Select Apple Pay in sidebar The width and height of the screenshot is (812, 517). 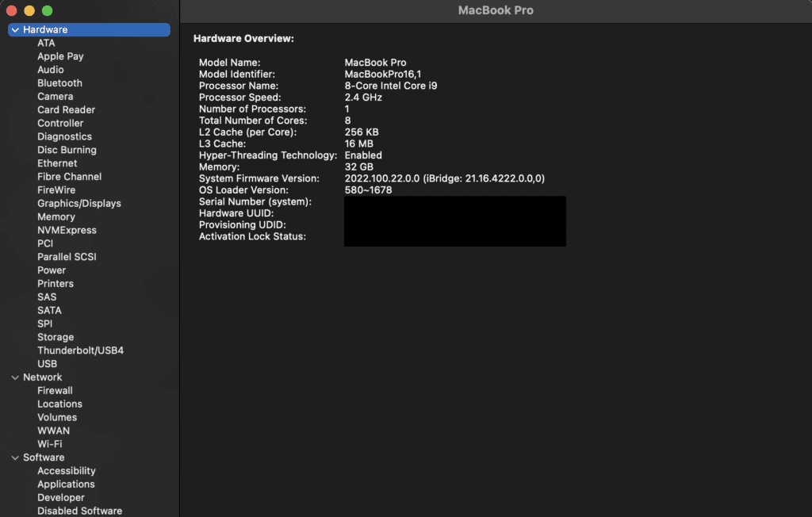[60, 56]
